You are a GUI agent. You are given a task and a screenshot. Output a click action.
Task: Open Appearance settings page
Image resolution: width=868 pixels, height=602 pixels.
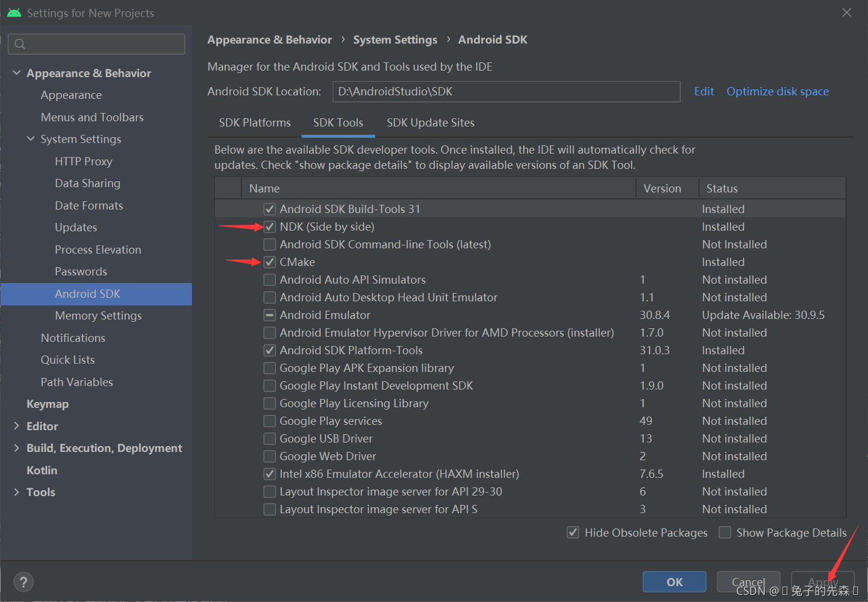71,95
